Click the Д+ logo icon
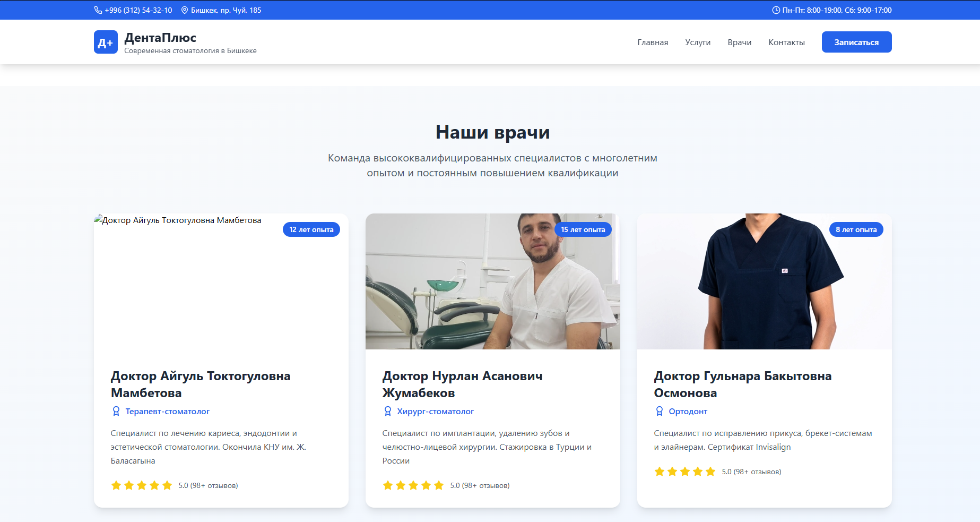Viewport: 980px width, 522px height. tap(106, 42)
